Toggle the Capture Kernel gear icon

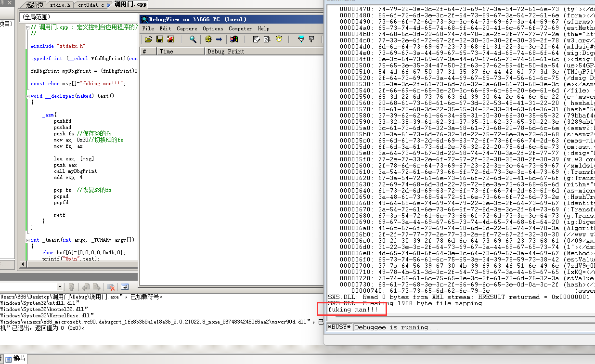(209, 39)
